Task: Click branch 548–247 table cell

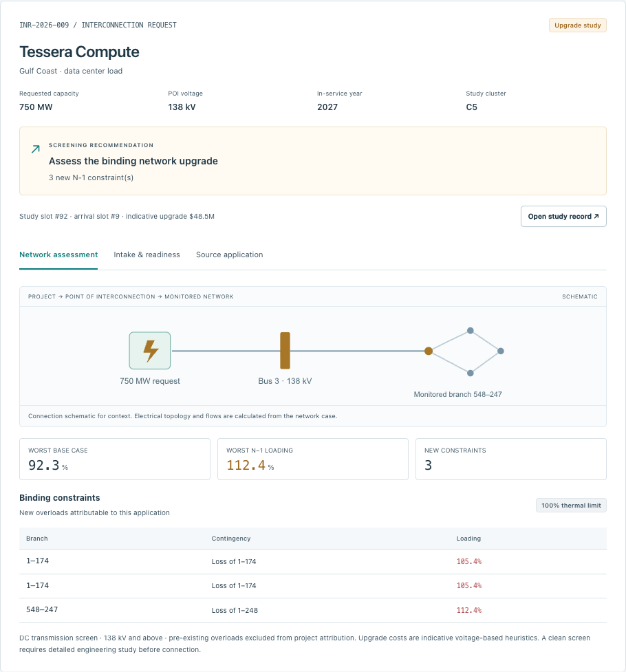Action: 42,609
